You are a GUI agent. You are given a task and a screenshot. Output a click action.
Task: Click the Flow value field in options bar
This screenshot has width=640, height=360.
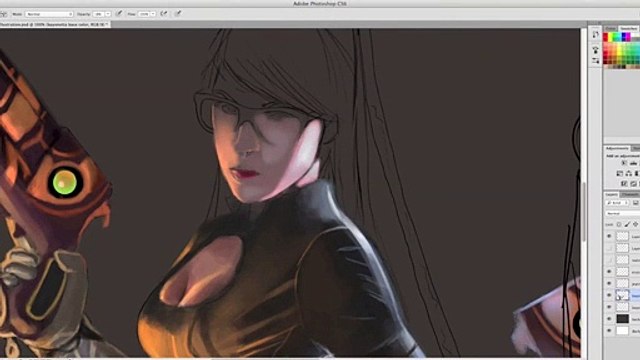[x=143, y=14]
